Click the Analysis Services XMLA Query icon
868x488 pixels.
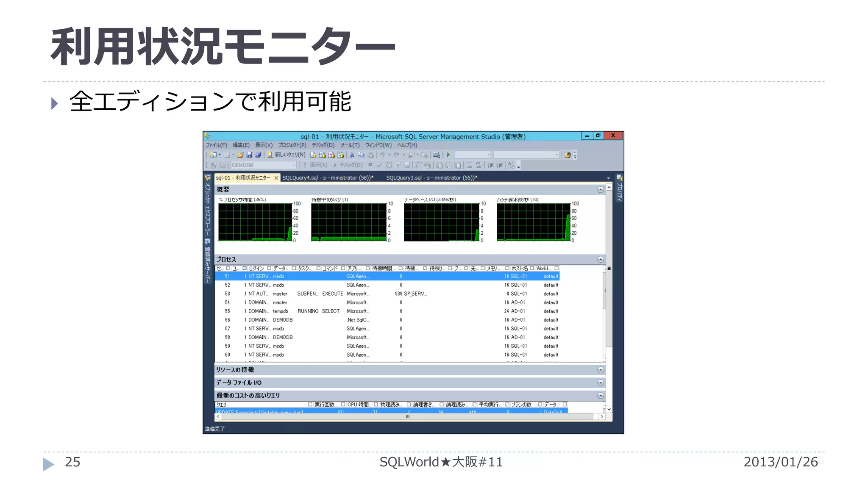pos(340,155)
